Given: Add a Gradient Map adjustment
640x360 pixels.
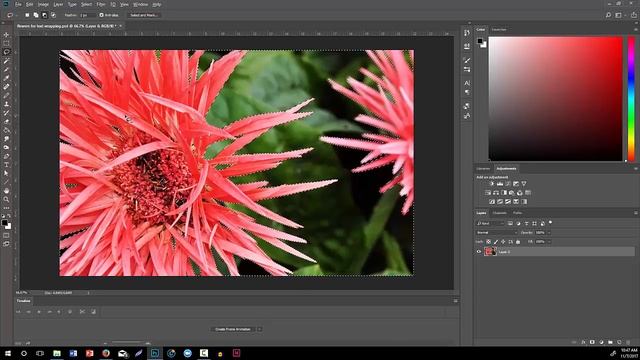Looking at the screenshot, I should pyautogui.click(x=524, y=202).
